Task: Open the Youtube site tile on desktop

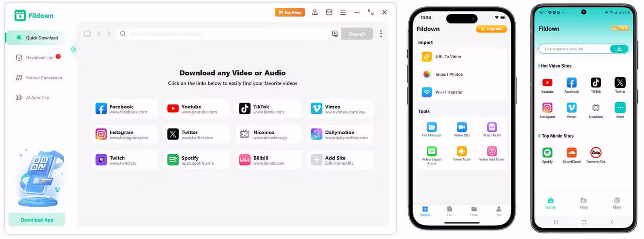Action: [x=197, y=109]
